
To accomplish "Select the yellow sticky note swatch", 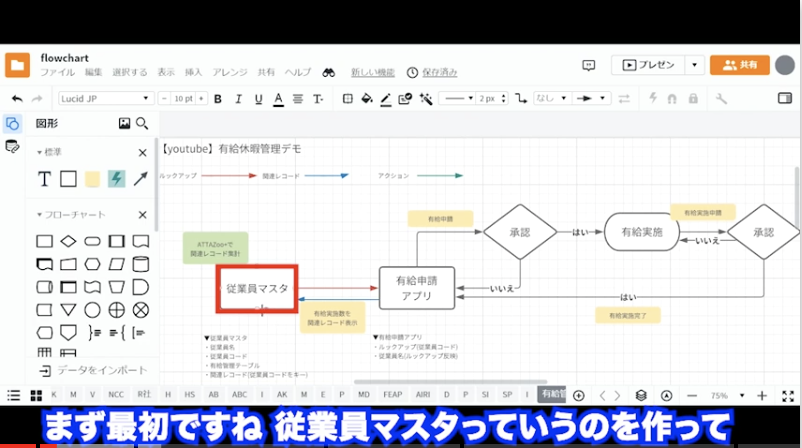I will click(x=92, y=179).
